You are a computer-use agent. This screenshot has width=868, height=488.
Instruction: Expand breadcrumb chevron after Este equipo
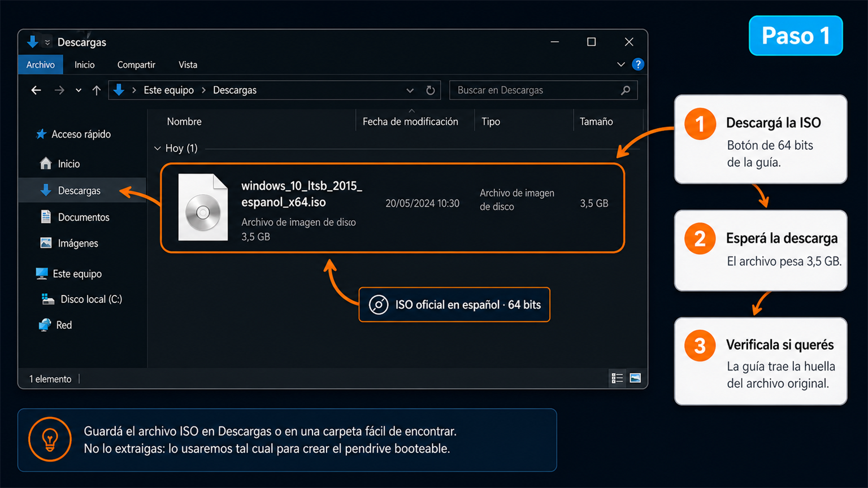(x=203, y=90)
